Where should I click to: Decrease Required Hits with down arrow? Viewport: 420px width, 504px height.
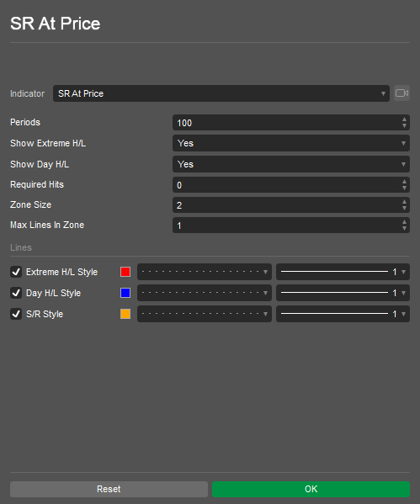[404, 188]
